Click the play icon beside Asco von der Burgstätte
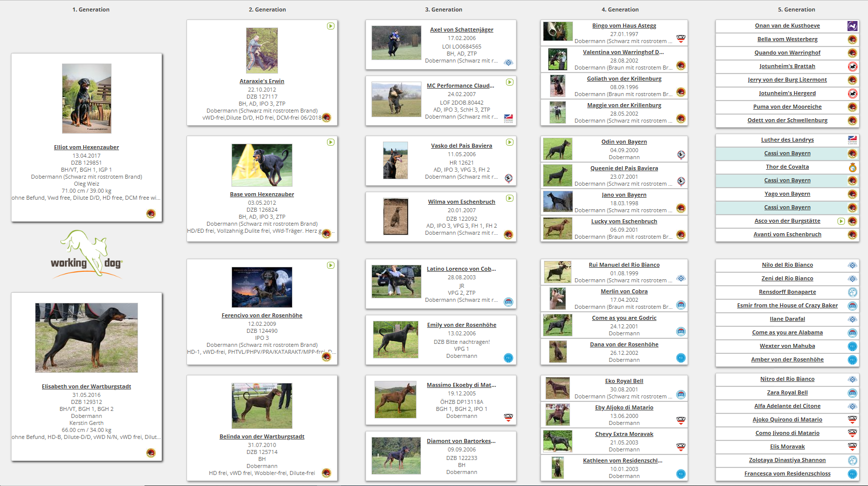This screenshot has width=868, height=486. [841, 221]
